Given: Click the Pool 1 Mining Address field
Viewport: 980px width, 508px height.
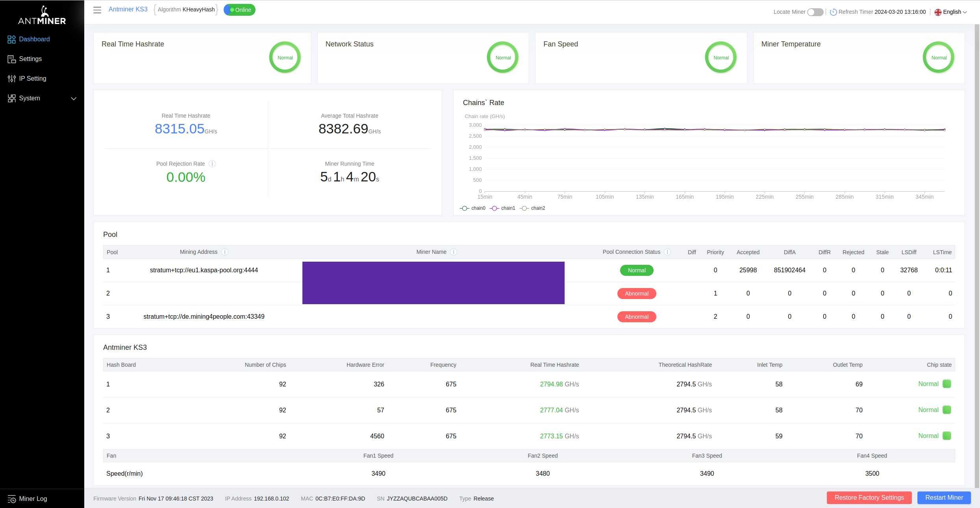Looking at the screenshot, I should (x=204, y=270).
